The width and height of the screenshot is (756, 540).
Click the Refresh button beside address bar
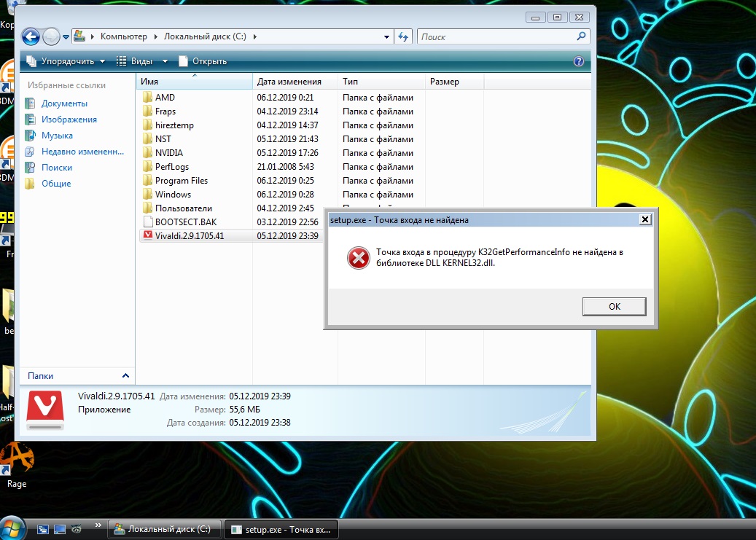(x=403, y=36)
